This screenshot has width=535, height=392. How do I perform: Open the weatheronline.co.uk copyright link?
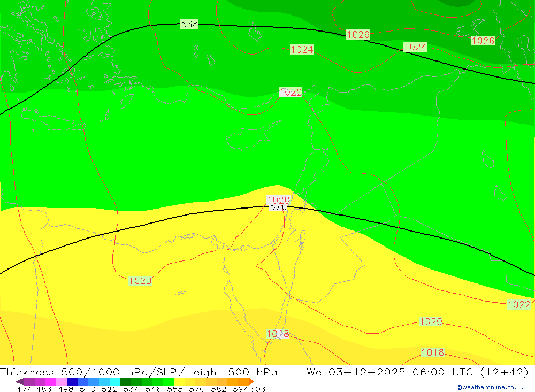490,387
